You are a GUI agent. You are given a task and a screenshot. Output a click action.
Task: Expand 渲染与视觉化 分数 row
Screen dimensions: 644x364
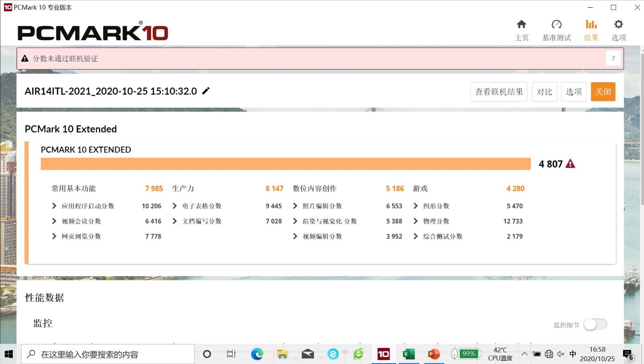[x=295, y=221]
